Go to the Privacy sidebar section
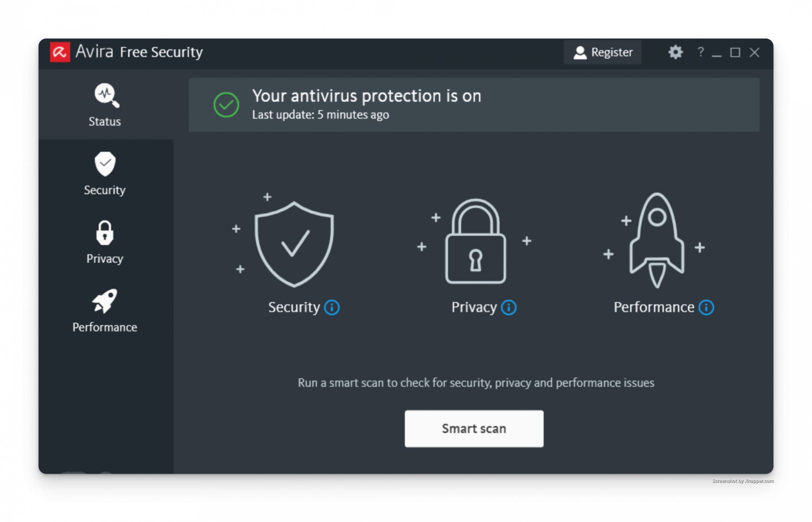 pos(105,242)
